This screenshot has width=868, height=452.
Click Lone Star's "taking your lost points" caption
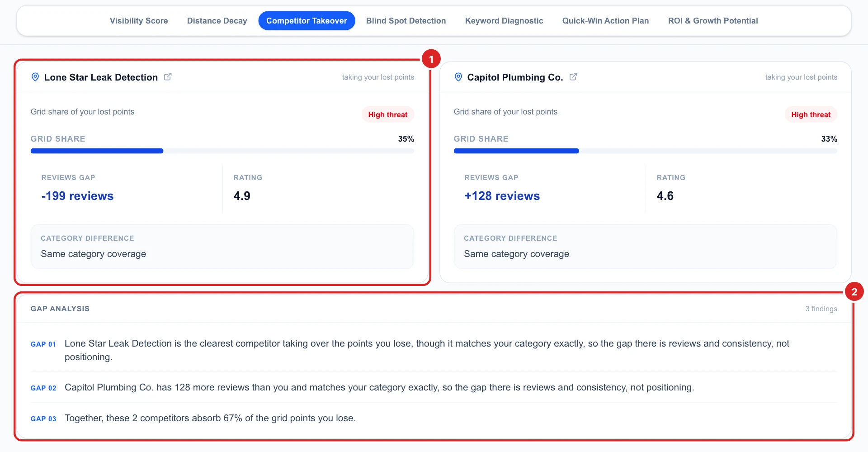pyautogui.click(x=378, y=77)
